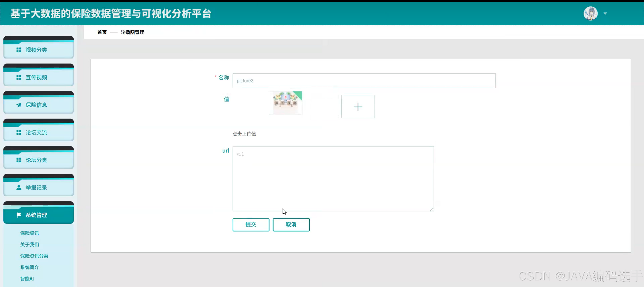Click the plus icon to upload an image

[358, 107]
